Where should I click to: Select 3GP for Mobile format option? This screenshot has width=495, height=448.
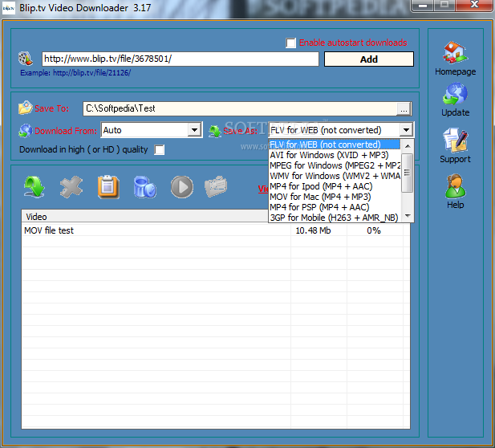[x=335, y=218]
